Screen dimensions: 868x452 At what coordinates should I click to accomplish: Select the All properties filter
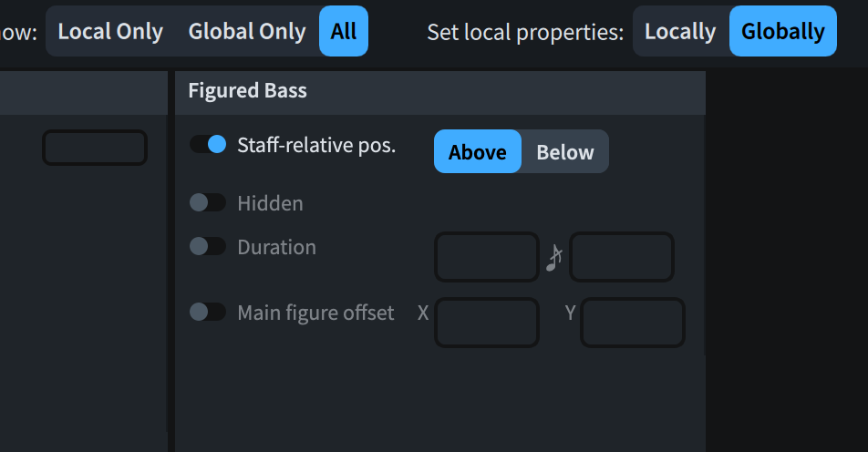tap(344, 31)
